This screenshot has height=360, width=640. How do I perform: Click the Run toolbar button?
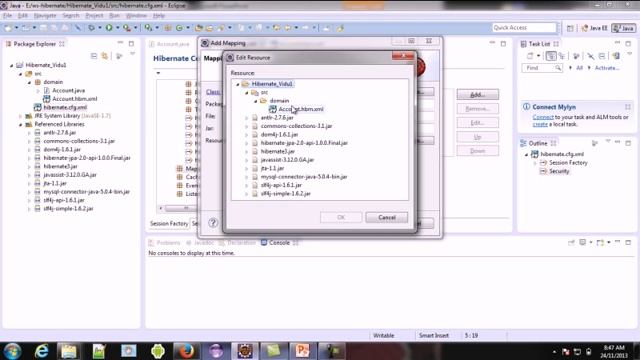pyautogui.click(x=109, y=28)
